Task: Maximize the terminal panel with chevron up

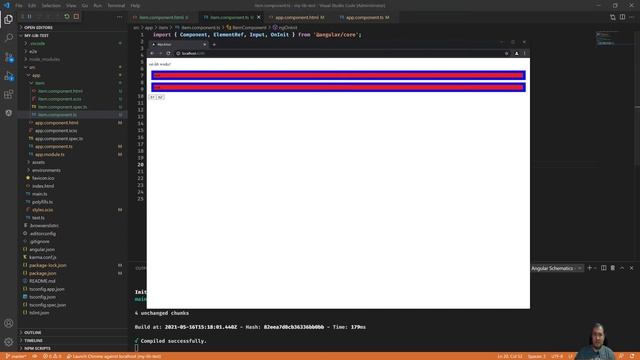Action: (622, 268)
